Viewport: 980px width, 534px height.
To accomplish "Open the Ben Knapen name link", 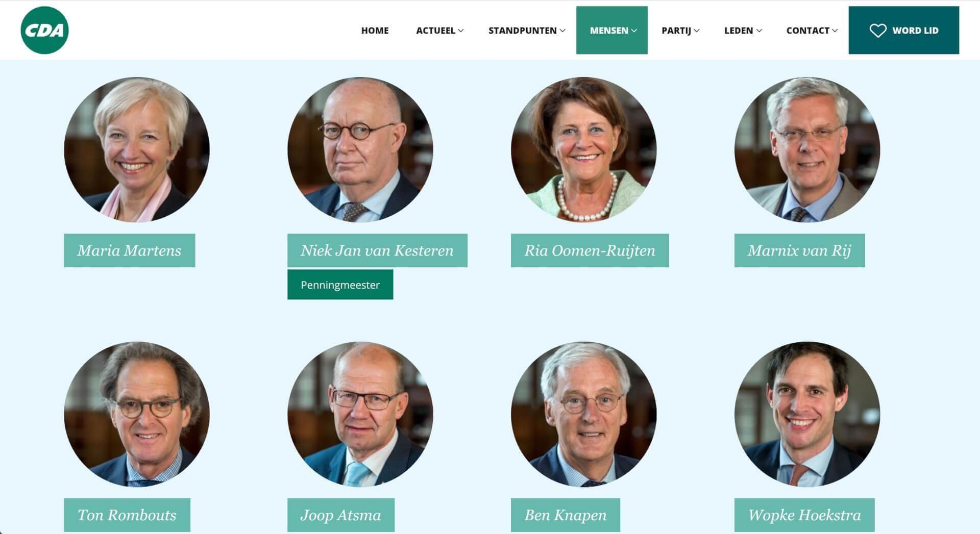I will [566, 515].
